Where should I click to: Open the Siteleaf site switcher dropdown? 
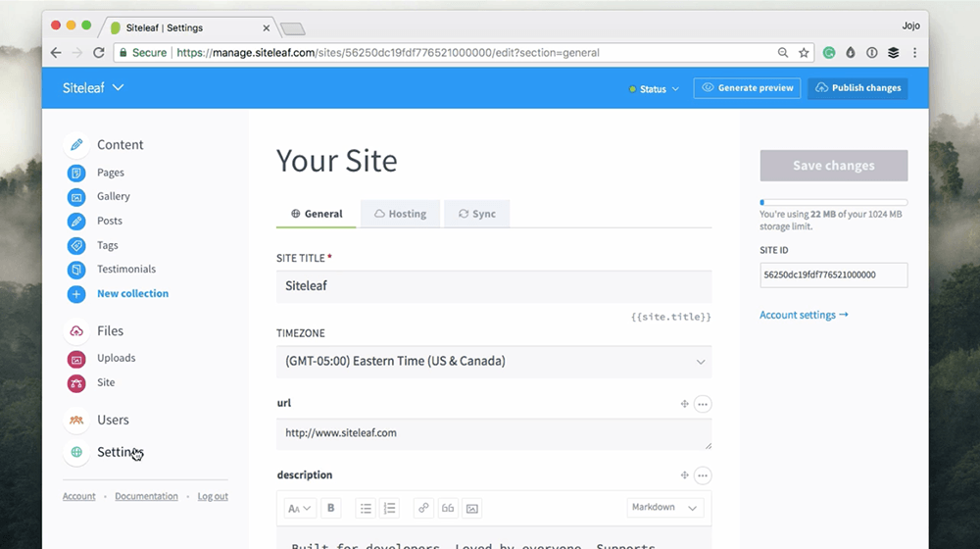[93, 88]
